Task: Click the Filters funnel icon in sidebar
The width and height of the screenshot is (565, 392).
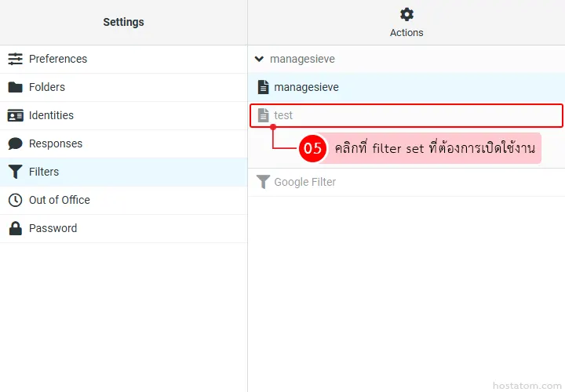Action: coord(15,172)
